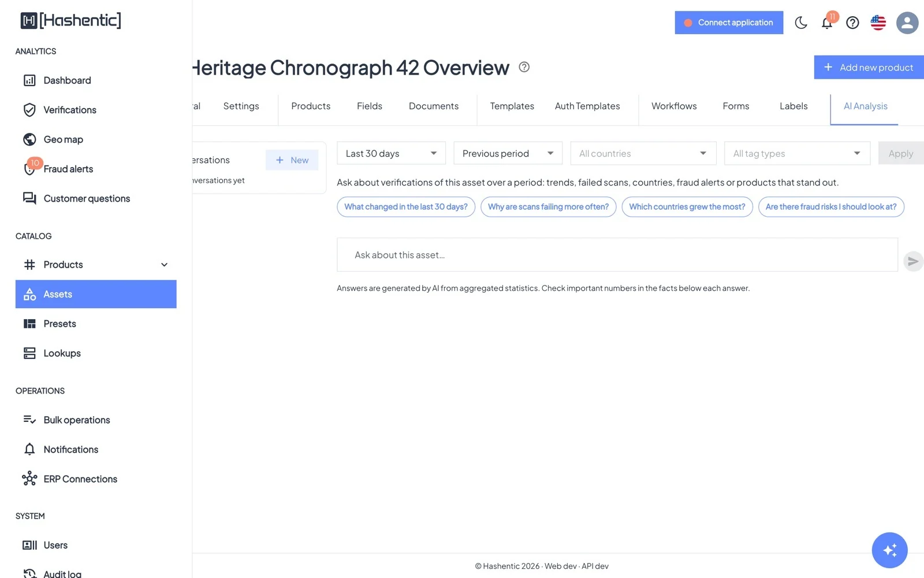Select Assets in sidebar

(x=96, y=294)
